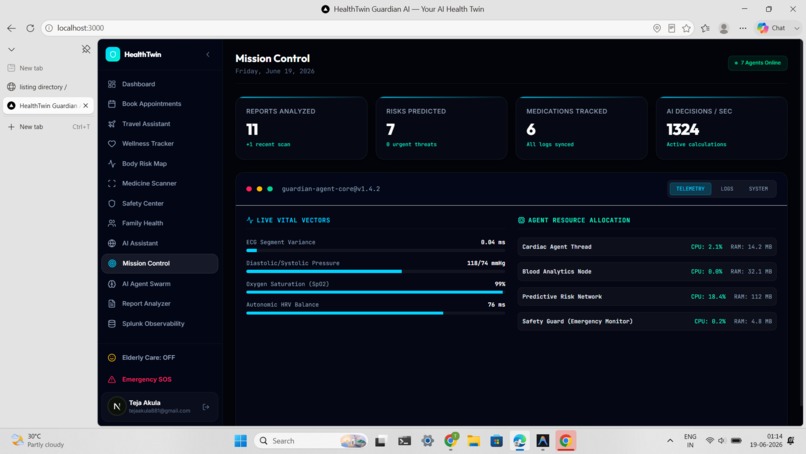806x454 pixels.
Task: Reload the page with browser refresh
Action: tap(30, 28)
